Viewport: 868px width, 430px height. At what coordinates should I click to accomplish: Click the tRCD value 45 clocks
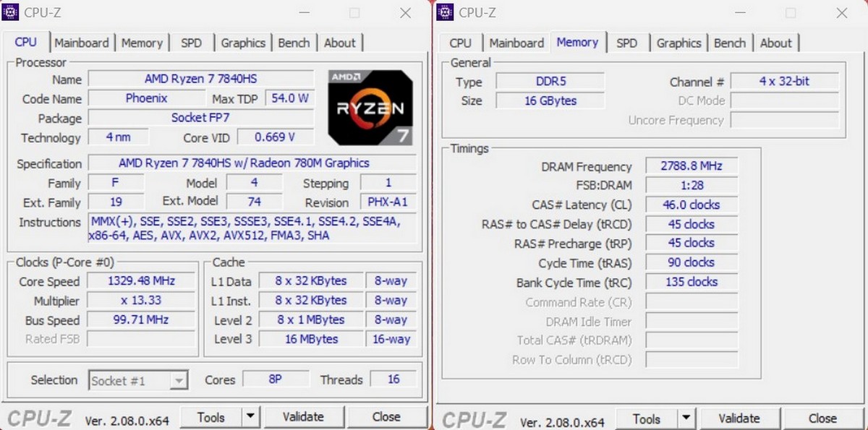pos(692,224)
